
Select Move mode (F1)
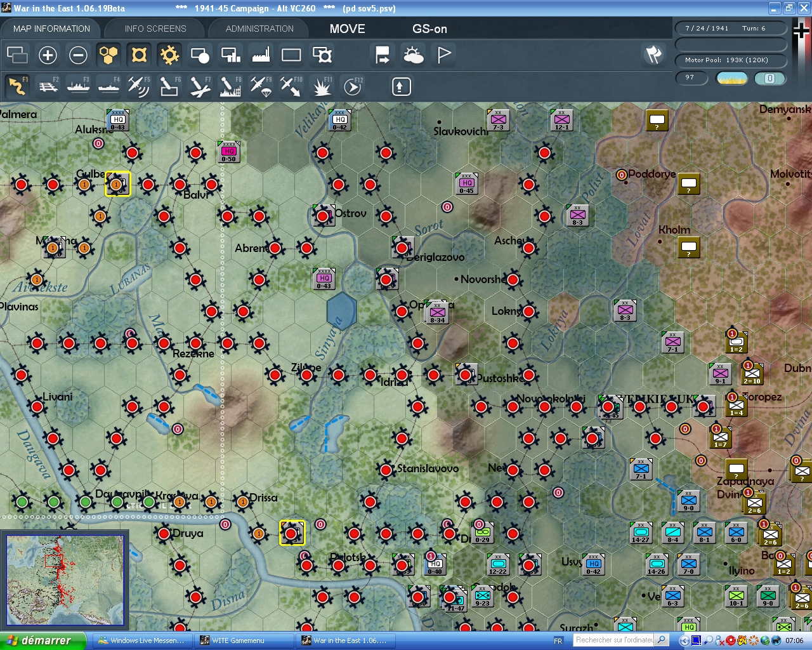coord(17,86)
